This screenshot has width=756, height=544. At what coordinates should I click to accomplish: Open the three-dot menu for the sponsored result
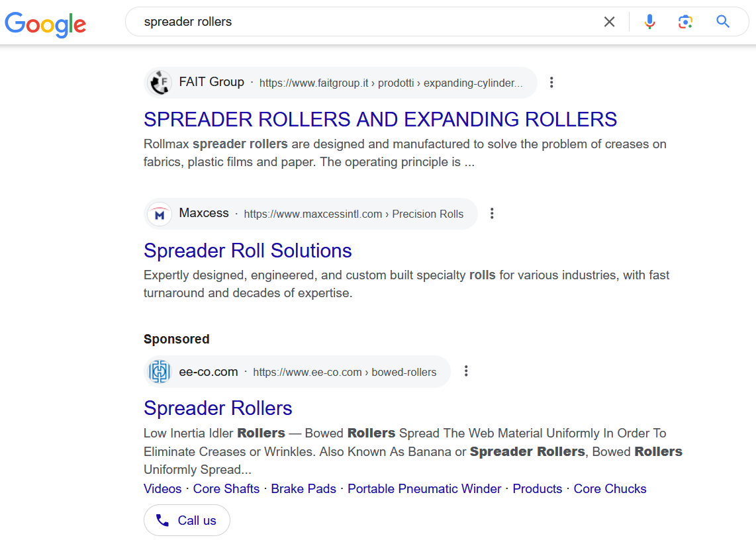(x=466, y=371)
